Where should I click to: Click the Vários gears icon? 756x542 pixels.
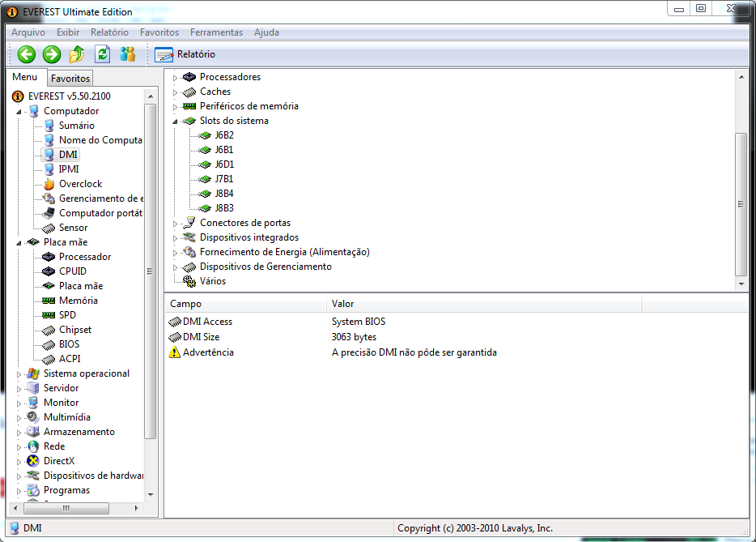coord(189,281)
